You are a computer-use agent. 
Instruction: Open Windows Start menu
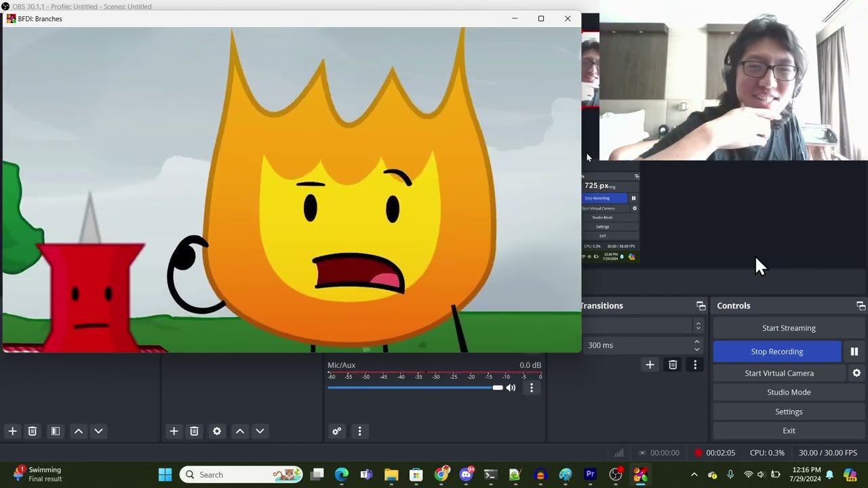(165, 474)
